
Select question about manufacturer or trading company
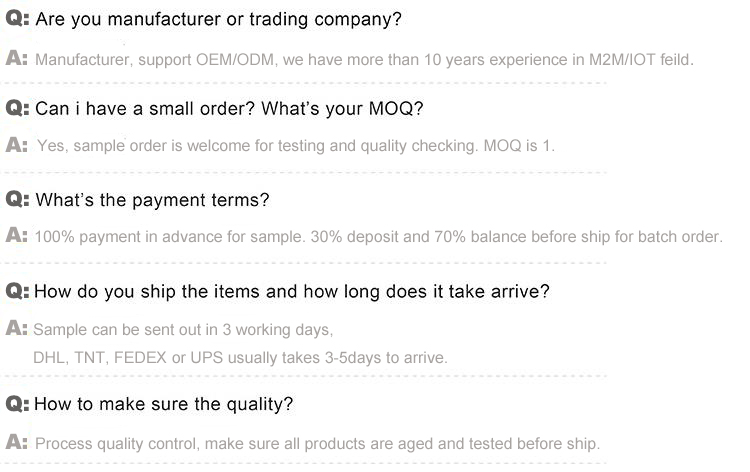click(219, 20)
